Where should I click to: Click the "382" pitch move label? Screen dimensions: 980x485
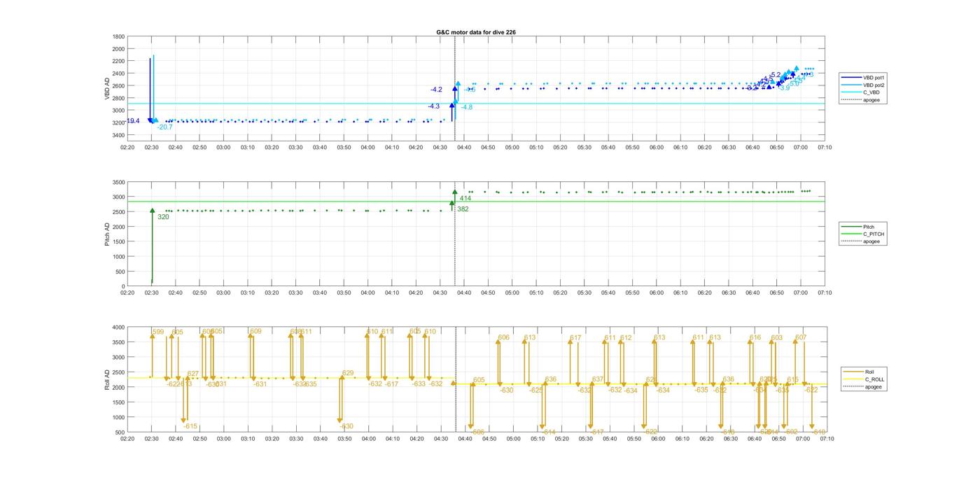[463, 209]
